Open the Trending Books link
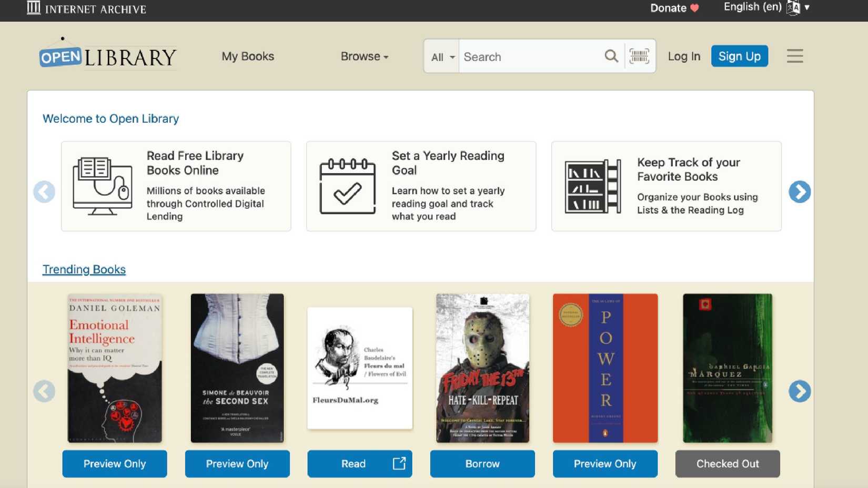The height and width of the screenshot is (488, 868). tap(84, 269)
